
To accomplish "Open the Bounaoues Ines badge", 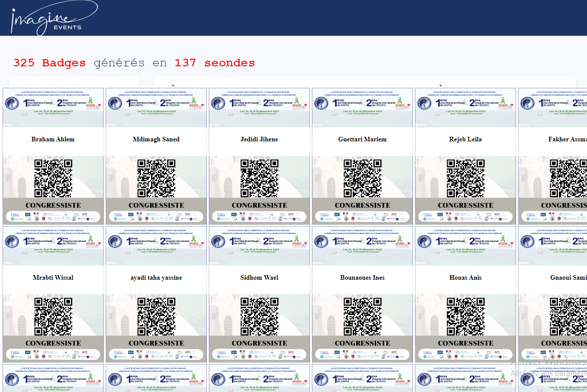I will coord(362,295).
